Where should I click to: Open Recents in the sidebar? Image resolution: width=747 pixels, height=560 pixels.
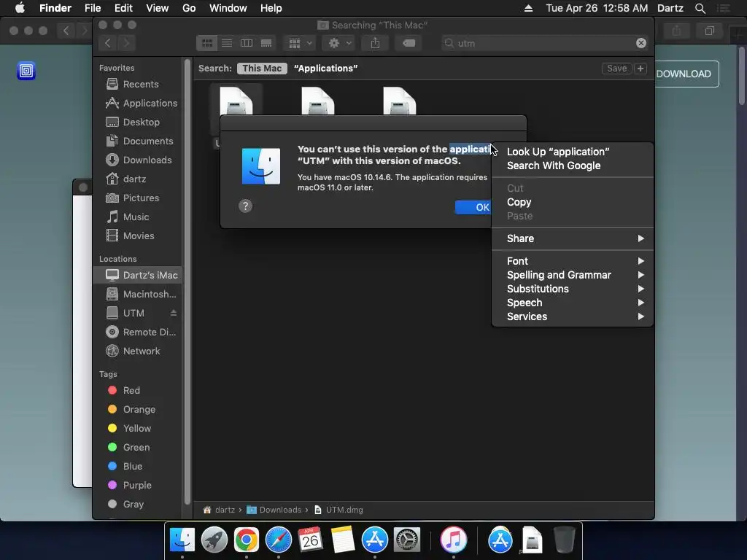tap(138, 85)
